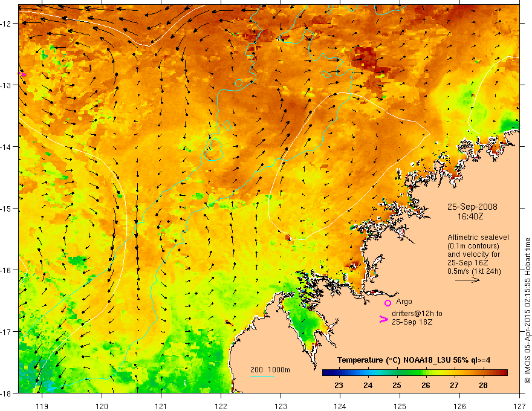Viewport: 532px width, 411px height.
Task: Click the '200 1000m' depth label
Action: pos(270,370)
